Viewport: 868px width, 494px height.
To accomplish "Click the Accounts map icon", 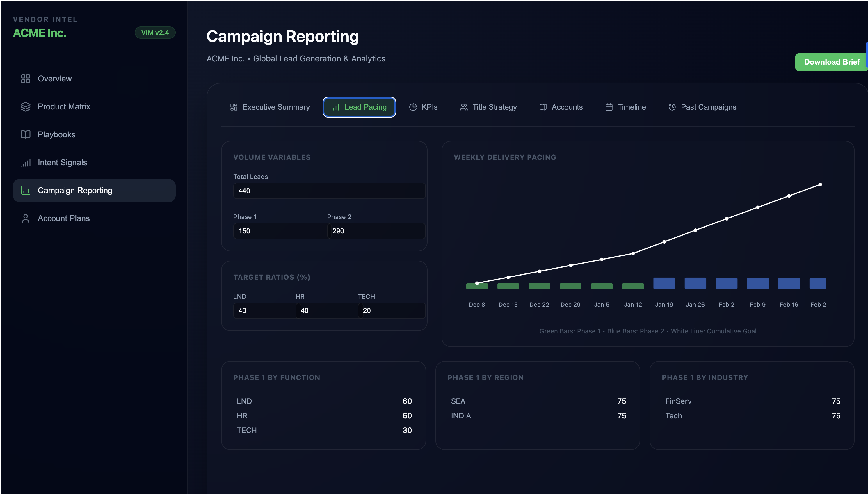I will point(543,107).
